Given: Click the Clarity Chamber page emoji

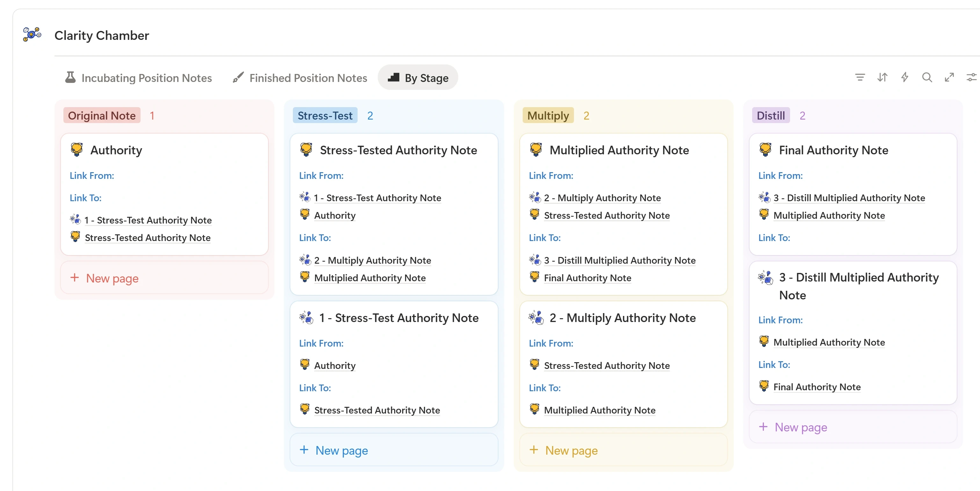Looking at the screenshot, I should pos(32,35).
